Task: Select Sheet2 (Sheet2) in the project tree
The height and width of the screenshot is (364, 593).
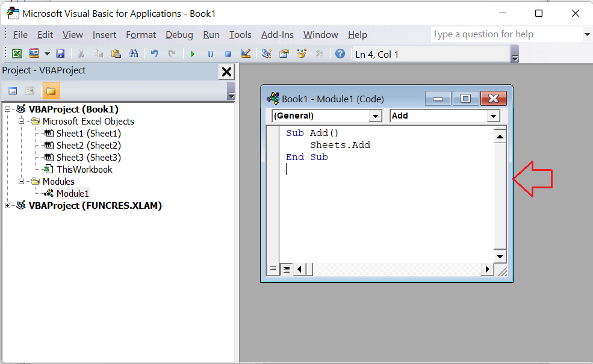Action: click(88, 146)
